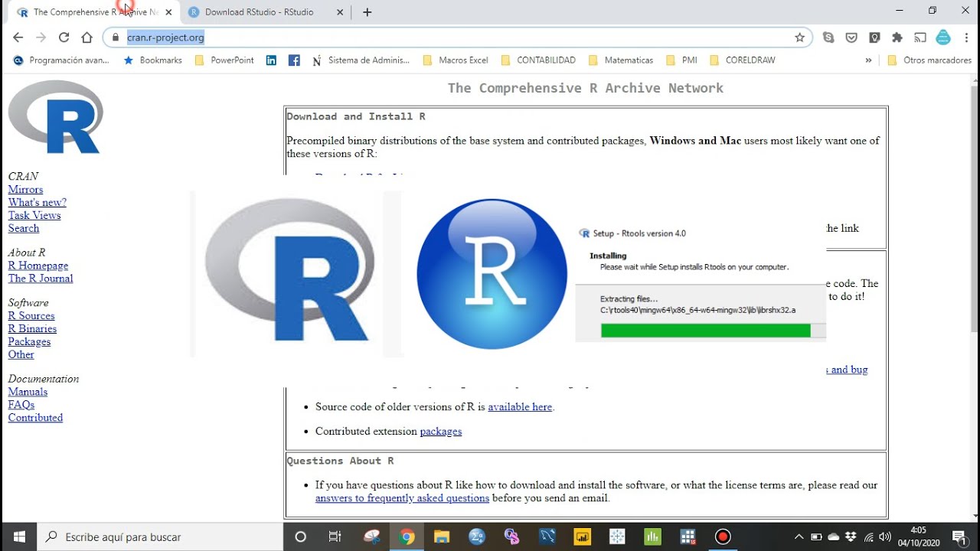
Task: Close the Download RStudio tab
Action: [x=341, y=12]
